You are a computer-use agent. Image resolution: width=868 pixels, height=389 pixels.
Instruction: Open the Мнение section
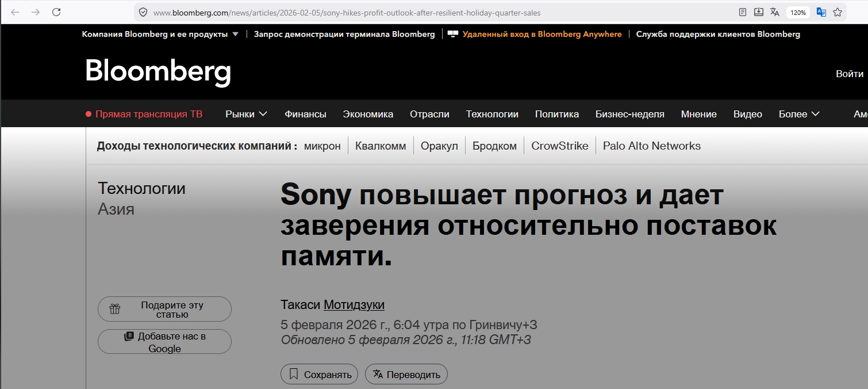click(x=699, y=114)
